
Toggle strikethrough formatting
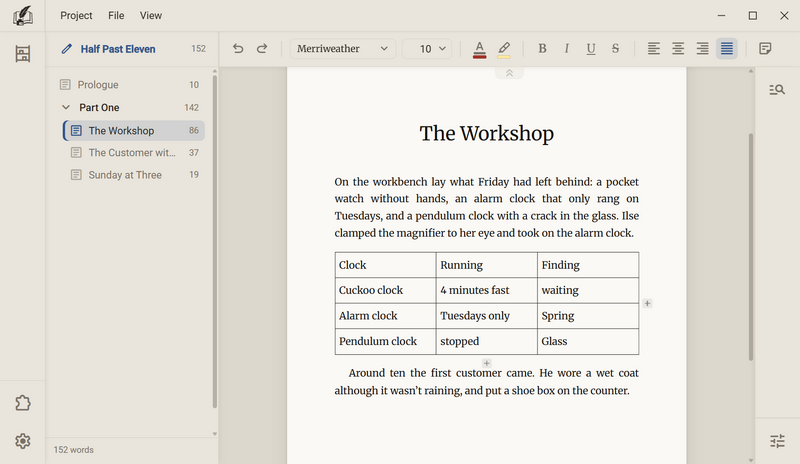(615, 48)
